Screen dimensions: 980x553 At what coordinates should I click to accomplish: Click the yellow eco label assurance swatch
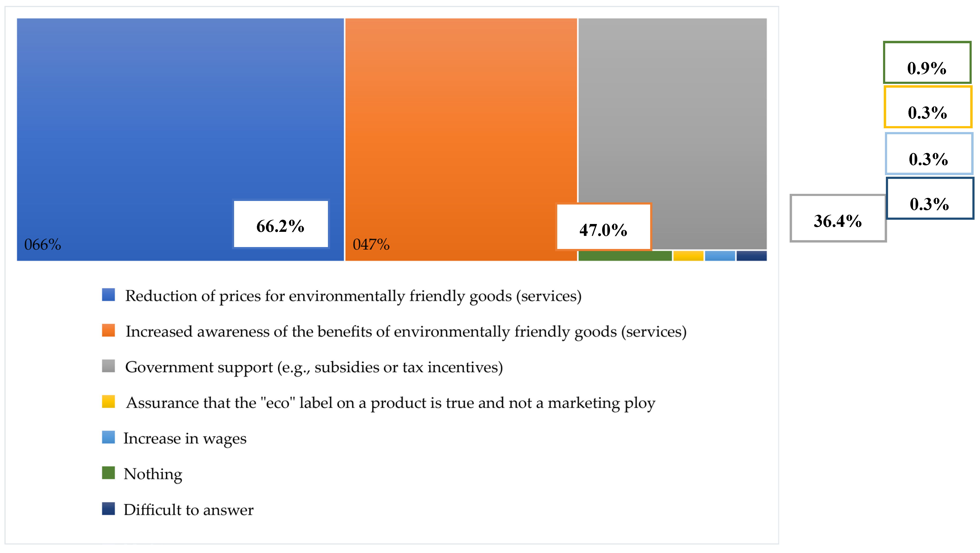(108, 402)
